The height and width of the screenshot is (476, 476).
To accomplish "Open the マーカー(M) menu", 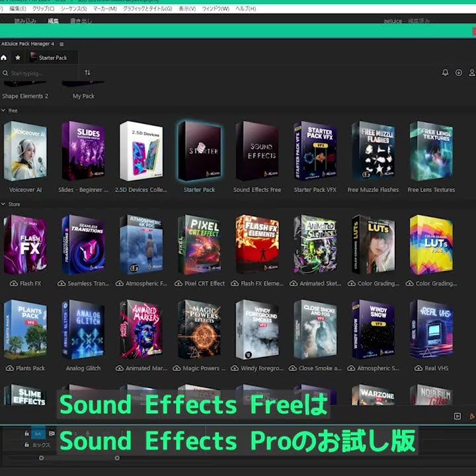I will click(x=105, y=9).
